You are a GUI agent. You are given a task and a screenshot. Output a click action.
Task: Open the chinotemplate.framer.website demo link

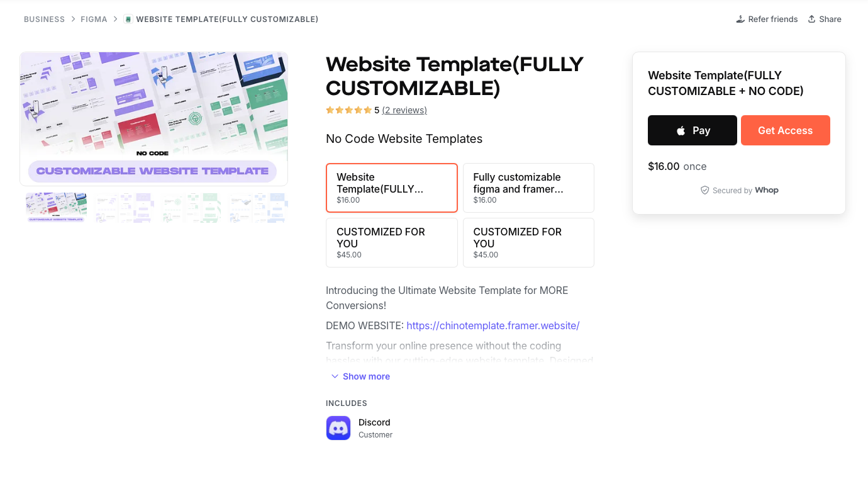click(x=492, y=325)
